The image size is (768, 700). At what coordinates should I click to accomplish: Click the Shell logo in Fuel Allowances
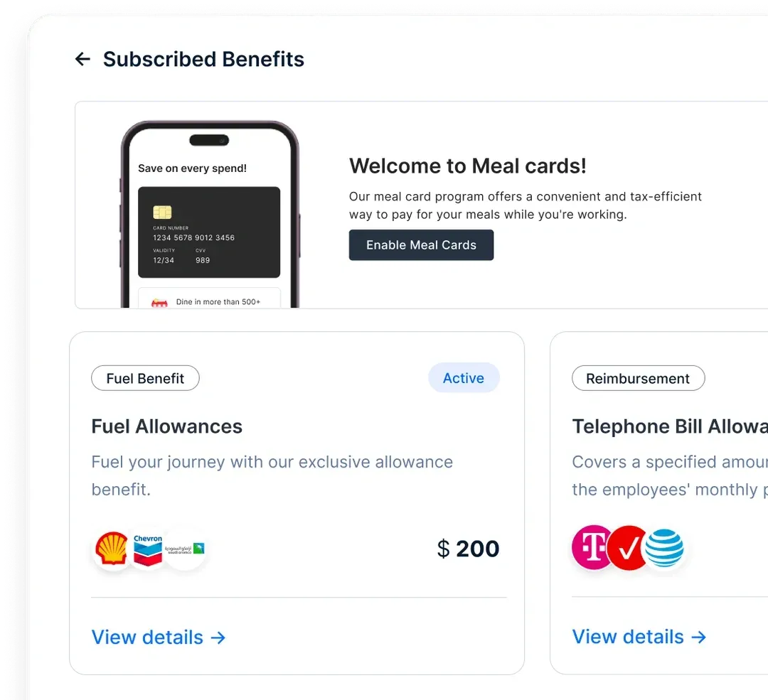coord(111,548)
